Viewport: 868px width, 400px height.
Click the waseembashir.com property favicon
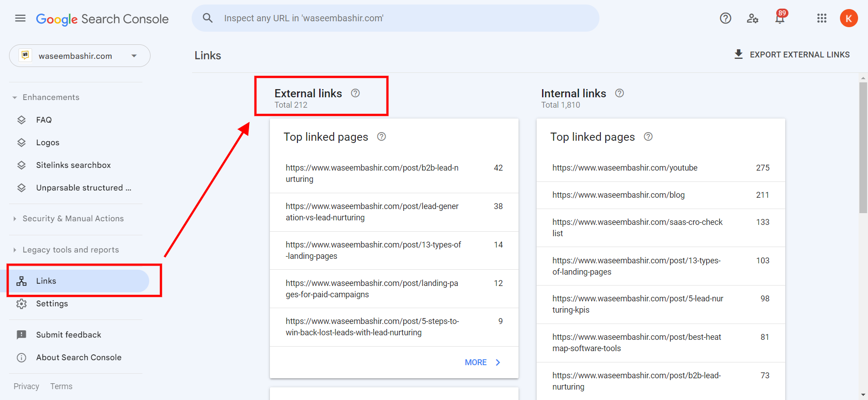(25, 56)
